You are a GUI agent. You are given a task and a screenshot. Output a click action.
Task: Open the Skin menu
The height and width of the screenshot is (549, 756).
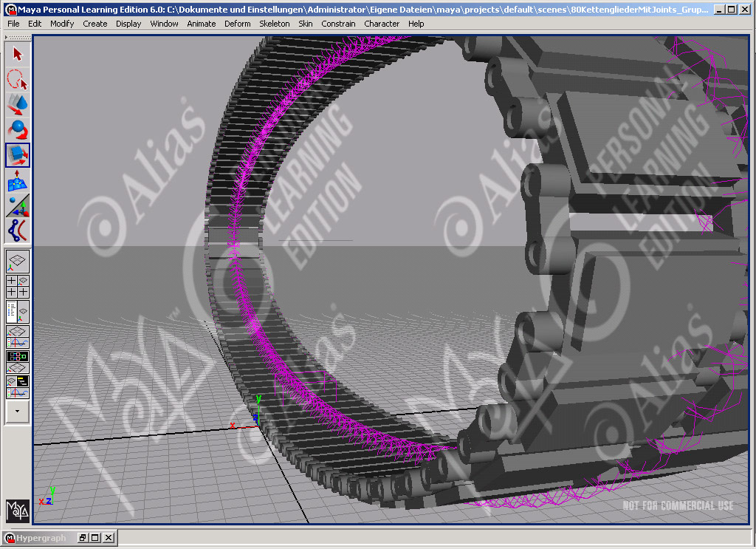tap(305, 24)
